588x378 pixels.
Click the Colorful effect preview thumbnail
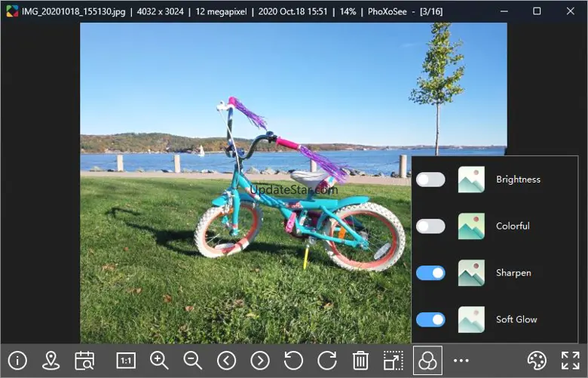(x=471, y=226)
